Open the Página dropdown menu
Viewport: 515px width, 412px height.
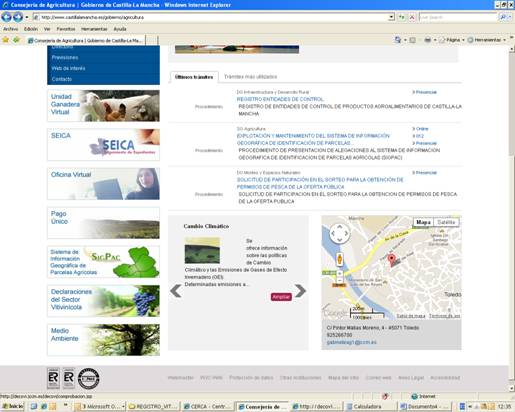(x=452, y=40)
